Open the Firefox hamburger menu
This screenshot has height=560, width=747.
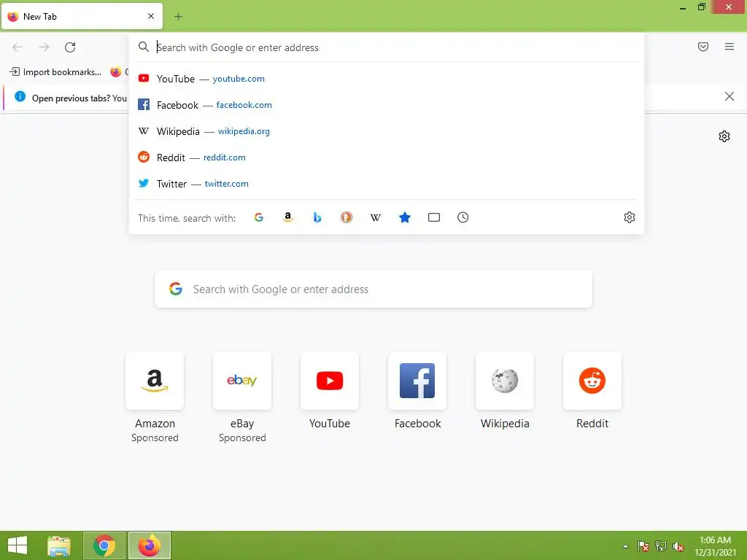coord(729,47)
